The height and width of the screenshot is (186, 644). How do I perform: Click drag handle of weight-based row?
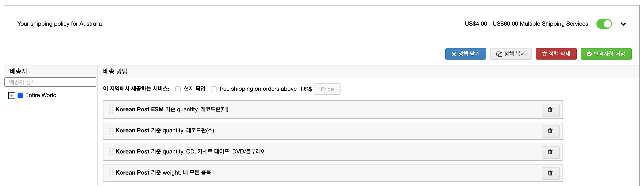(x=111, y=172)
